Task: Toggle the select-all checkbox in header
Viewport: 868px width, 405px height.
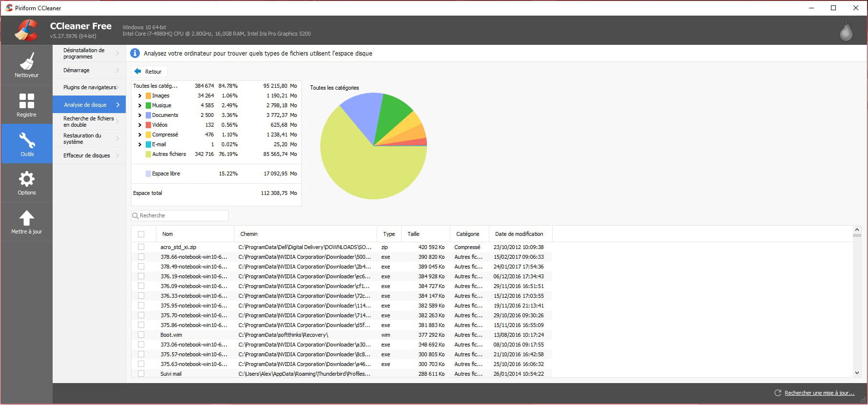Action: click(141, 234)
